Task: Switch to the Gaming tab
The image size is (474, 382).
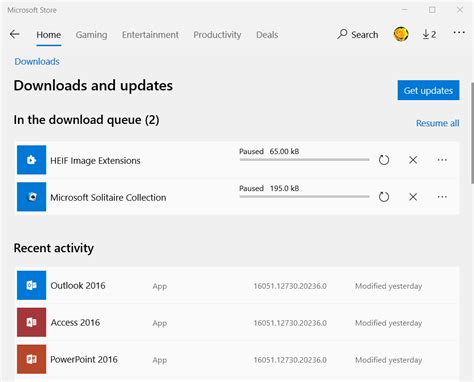Action: (91, 35)
